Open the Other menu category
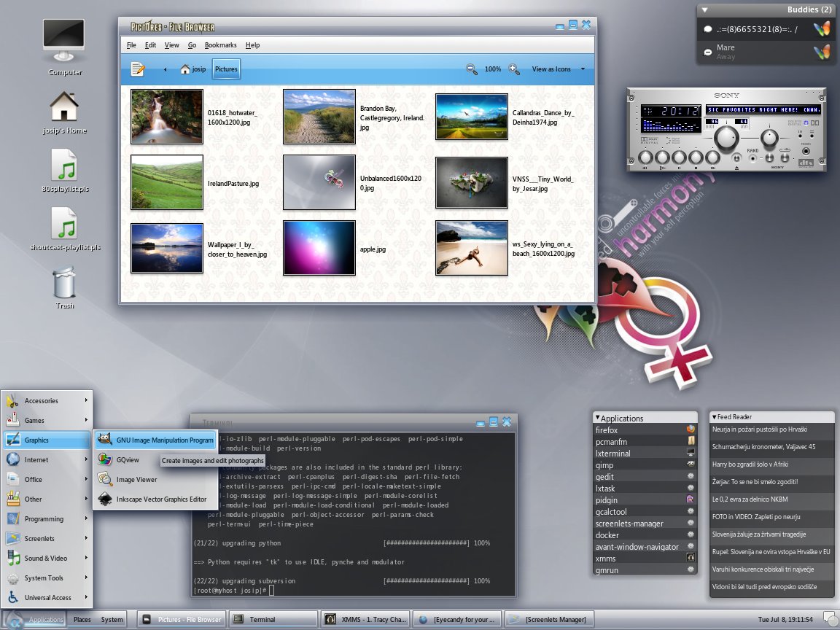 point(47,499)
